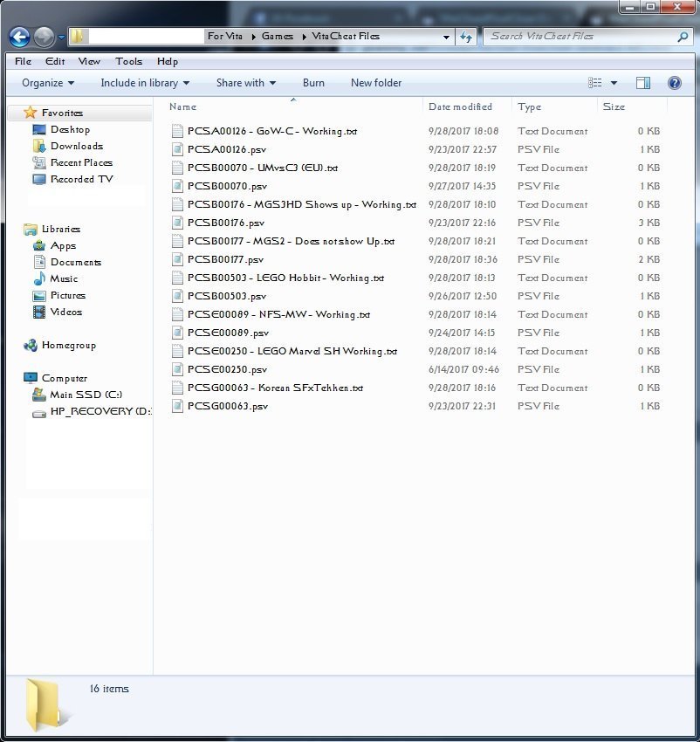Screen dimensions: 700x742
Task: Open Windows Help question mark icon
Action: [x=675, y=83]
